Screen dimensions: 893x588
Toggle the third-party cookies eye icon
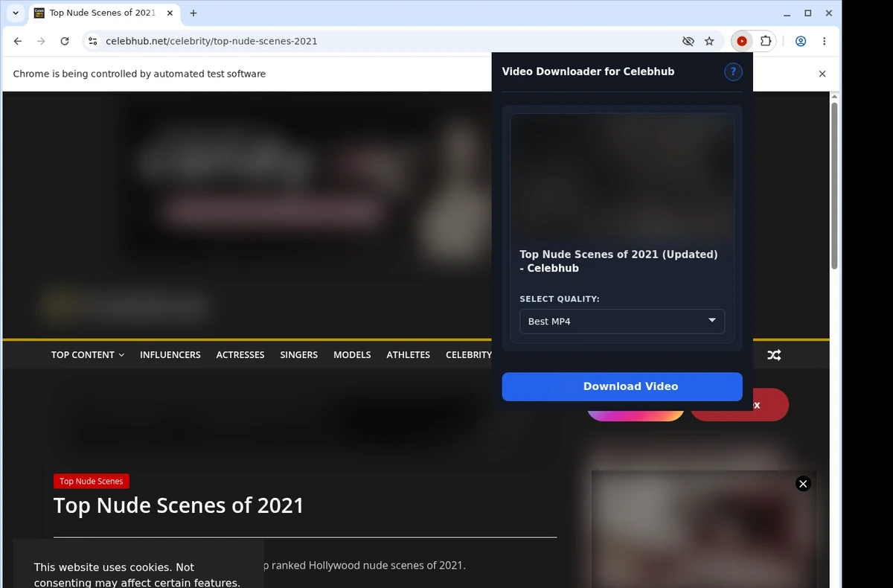tap(688, 42)
